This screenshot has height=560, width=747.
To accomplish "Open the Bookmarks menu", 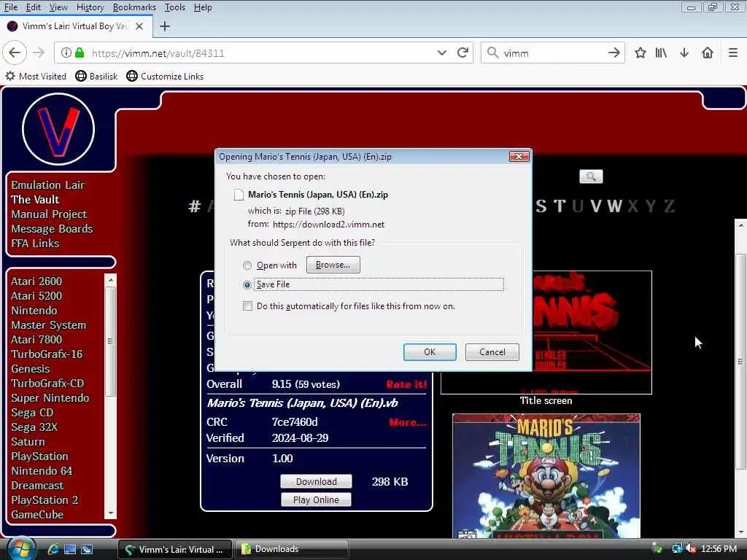I will pyautogui.click(x=134, y=7).
